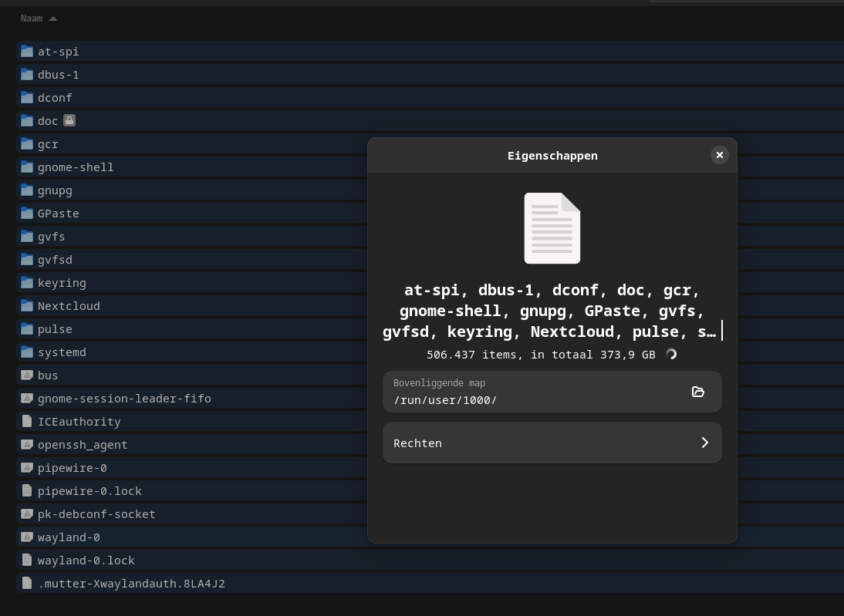Sort list by the Naam column header
Viewport: 844px width, 616px height.
32,19
